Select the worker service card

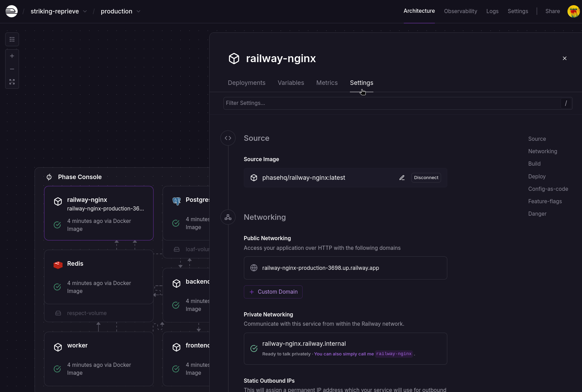[98, 359]
